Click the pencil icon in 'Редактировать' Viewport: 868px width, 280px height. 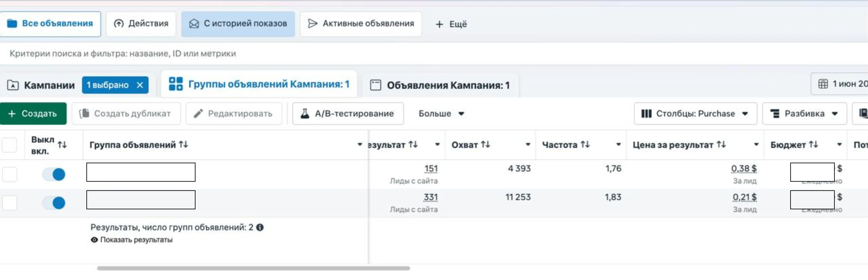click(x=198, y=113)
